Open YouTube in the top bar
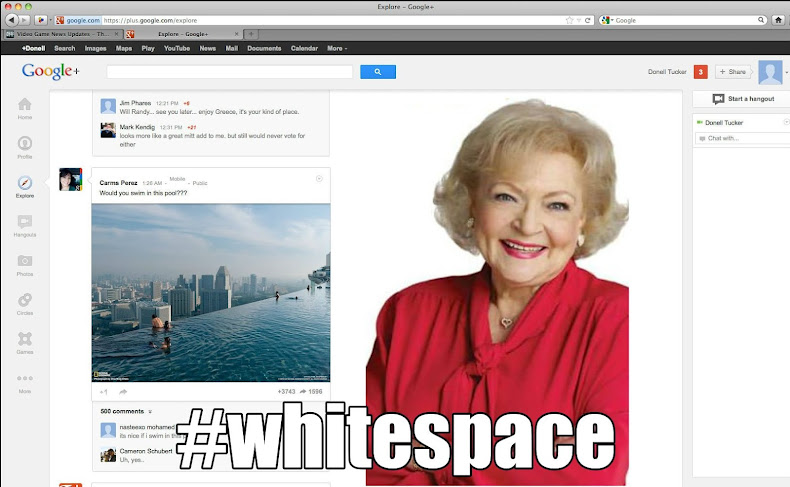The height and width of the screenshot is (487, 790). [x=177, y=48]
